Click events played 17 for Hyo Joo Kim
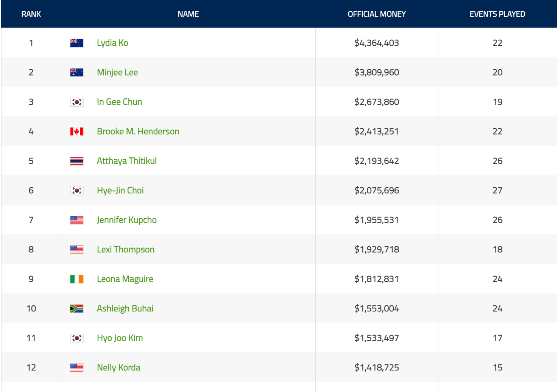 pyautogui.click(x=497, y=338)
